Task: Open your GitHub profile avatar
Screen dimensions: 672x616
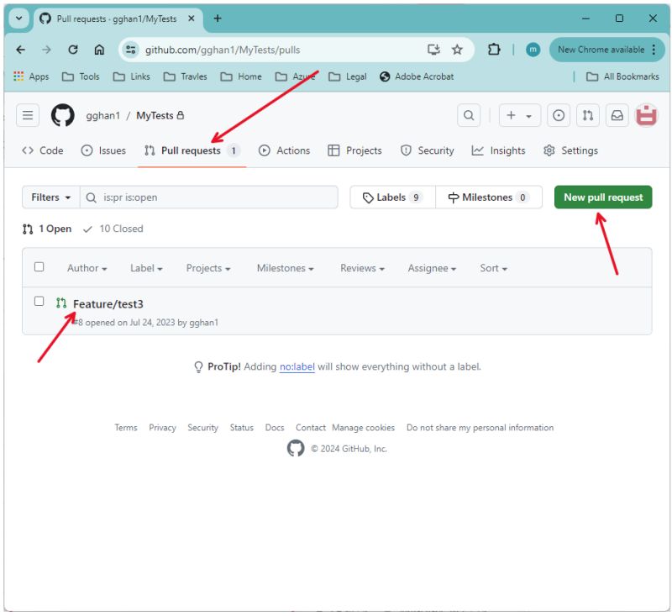Action: 645,115
